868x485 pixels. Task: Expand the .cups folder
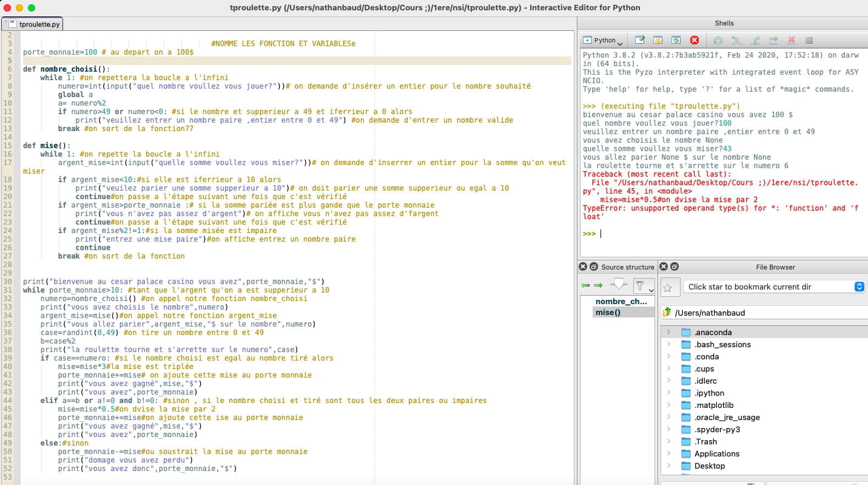coord(668,368)
